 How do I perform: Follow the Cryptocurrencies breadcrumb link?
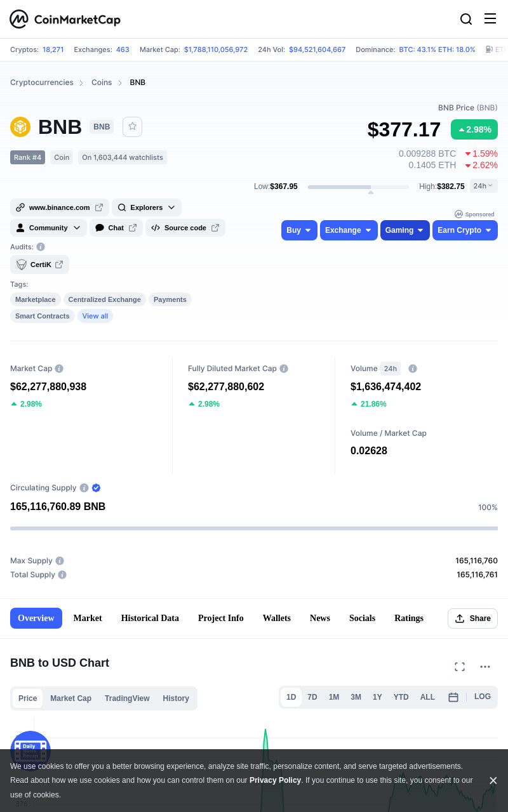(42, 82)
